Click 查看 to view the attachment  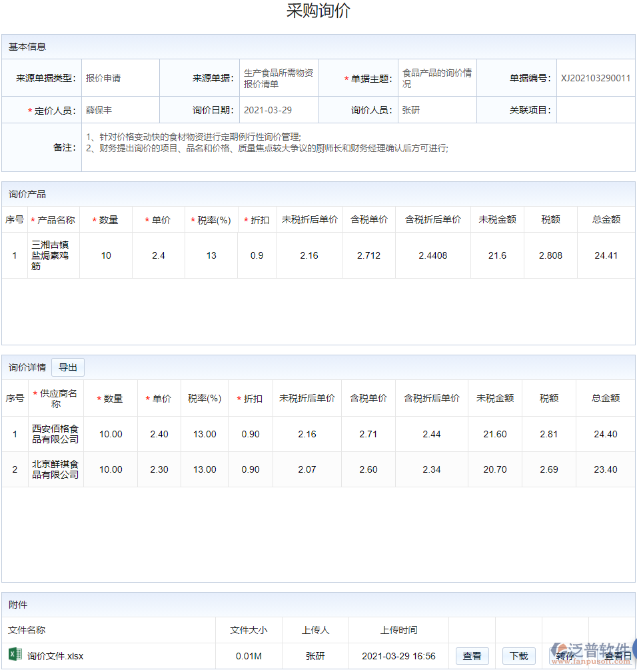point(472,656)
